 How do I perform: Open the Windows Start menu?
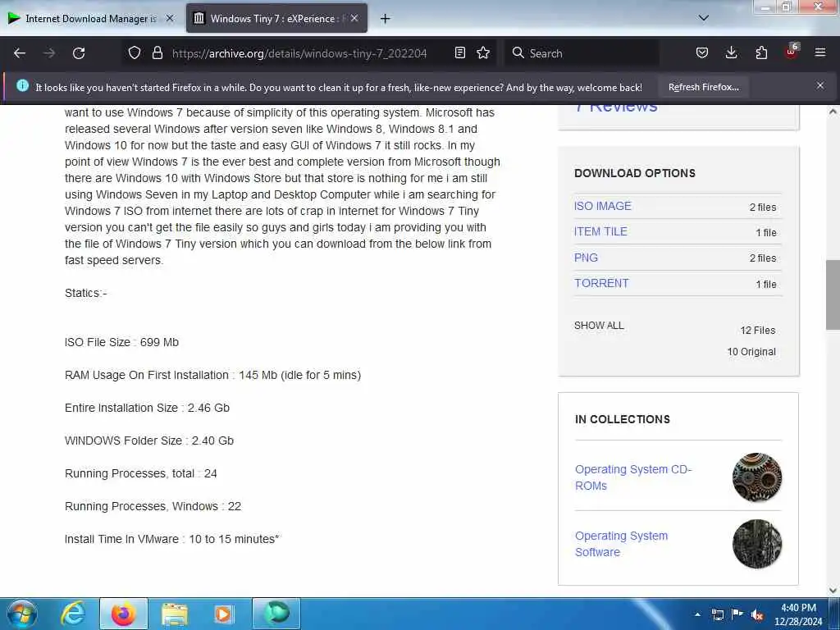(x=22, y=614)
